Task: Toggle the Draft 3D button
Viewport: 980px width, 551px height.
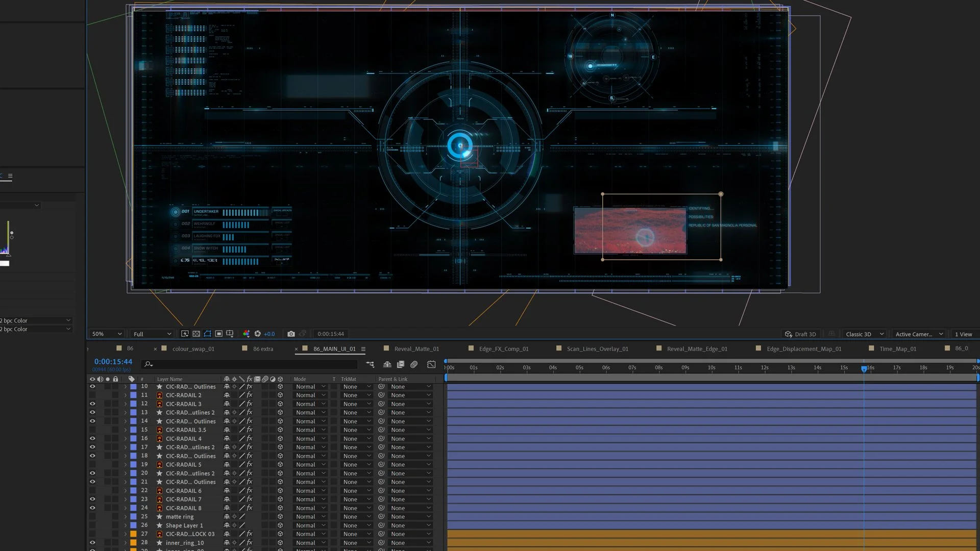Action: click(800, 334)
